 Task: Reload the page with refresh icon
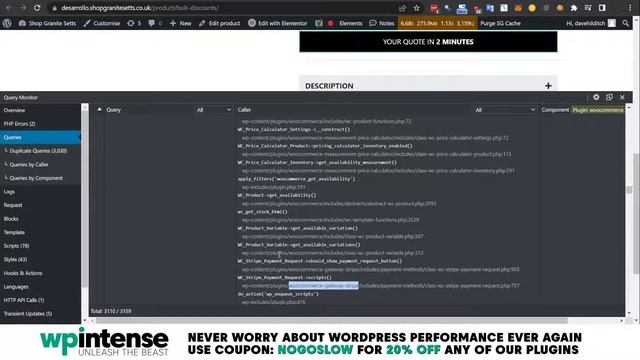37,8
